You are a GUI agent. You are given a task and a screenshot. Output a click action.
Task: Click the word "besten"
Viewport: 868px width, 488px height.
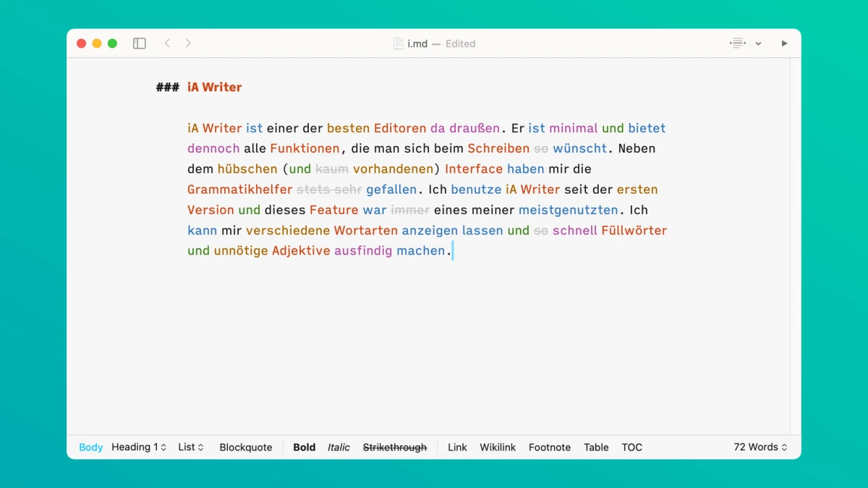(x=348, y=129)
